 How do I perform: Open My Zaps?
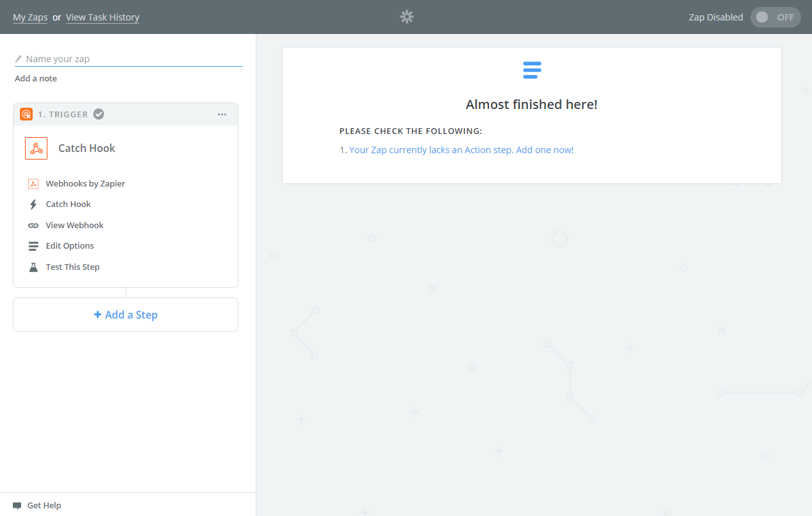coord(30,17)
